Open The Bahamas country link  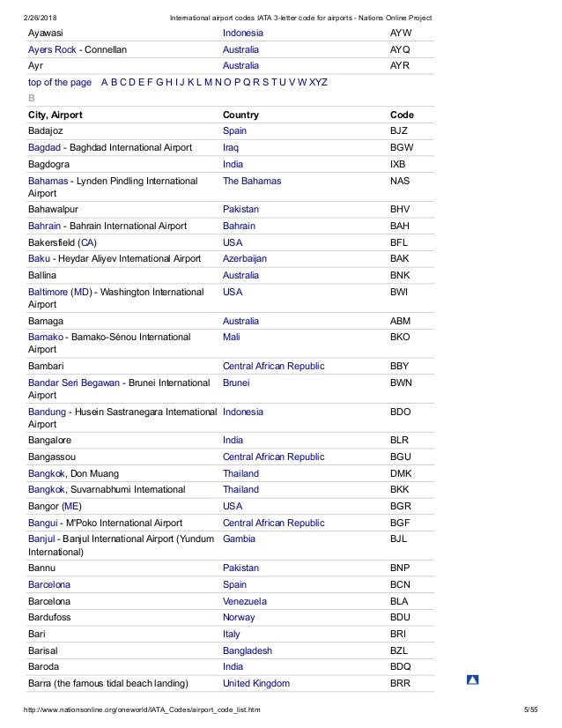click(x=252, y=181)
